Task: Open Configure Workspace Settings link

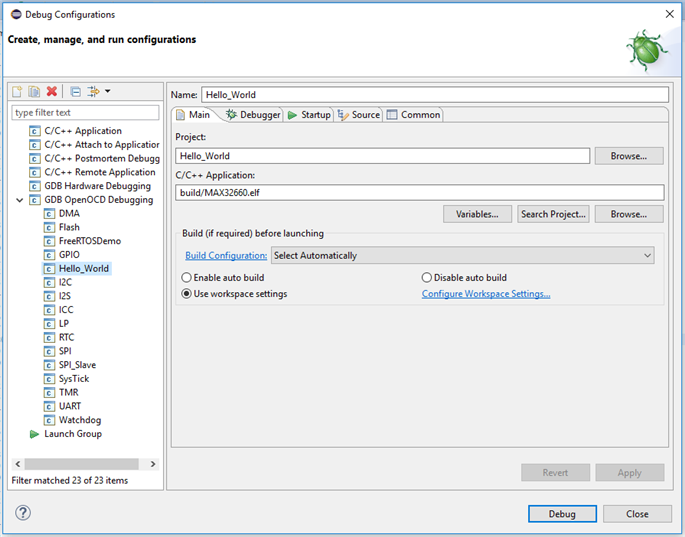Action: coord(486,294)
